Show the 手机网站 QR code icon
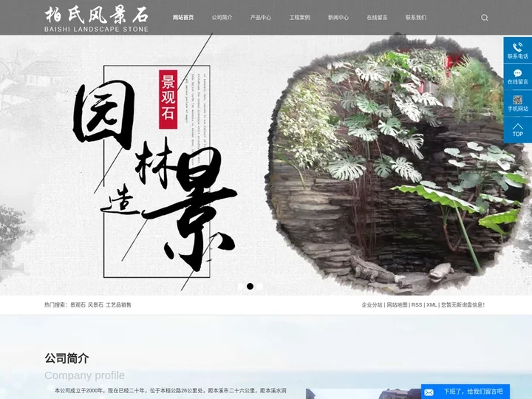 (517, 100)
